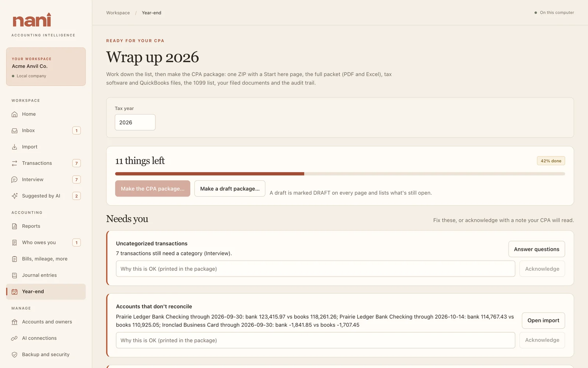Click the Open import button
Screen dimensions: 588x368
point(543,321)
